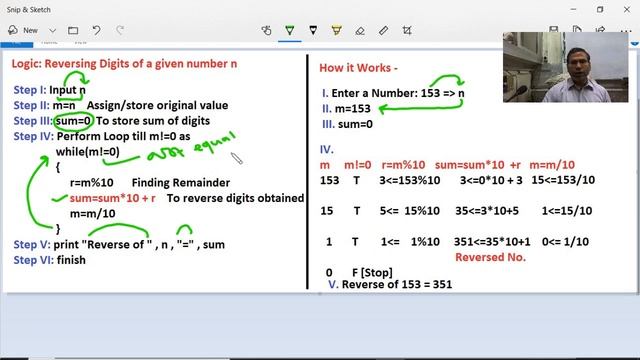640x360 pixels.
Task: Click "To store sum of digits" text
Action: (153, 121)
